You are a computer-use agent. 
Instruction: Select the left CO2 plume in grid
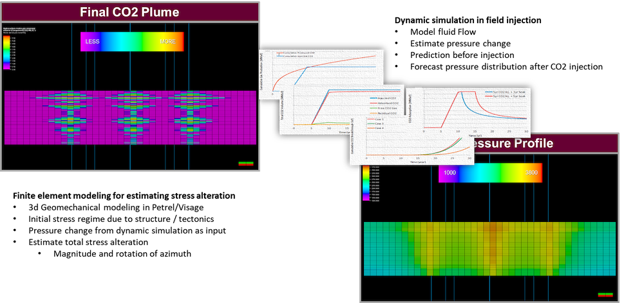click(x=71, y=118)
